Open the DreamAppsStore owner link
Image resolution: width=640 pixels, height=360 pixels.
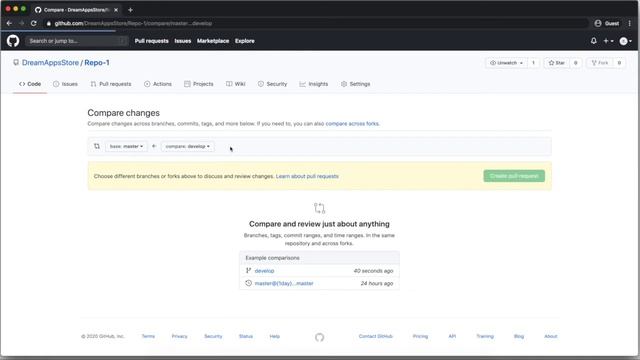50,62
